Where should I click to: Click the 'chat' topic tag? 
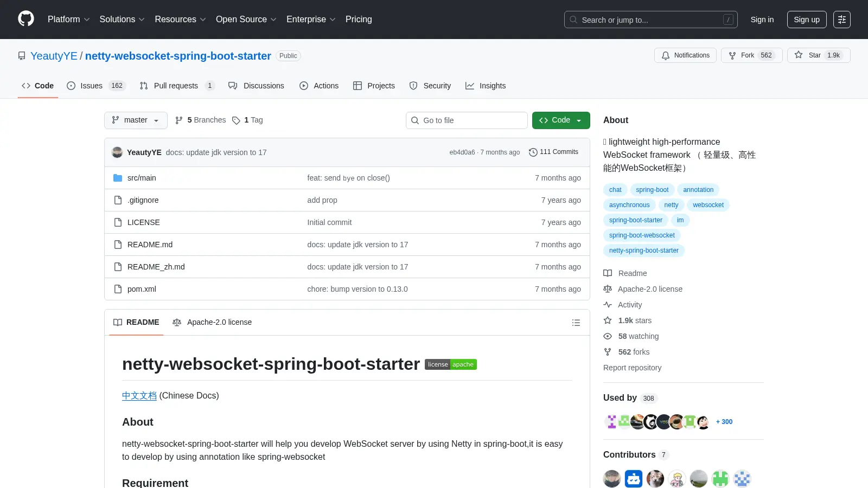click(615, 190)
